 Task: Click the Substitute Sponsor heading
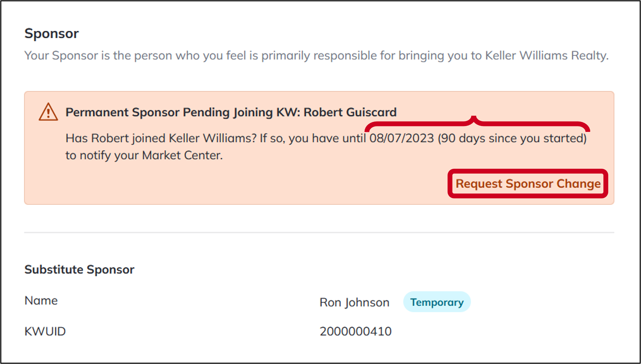(79, 269)
